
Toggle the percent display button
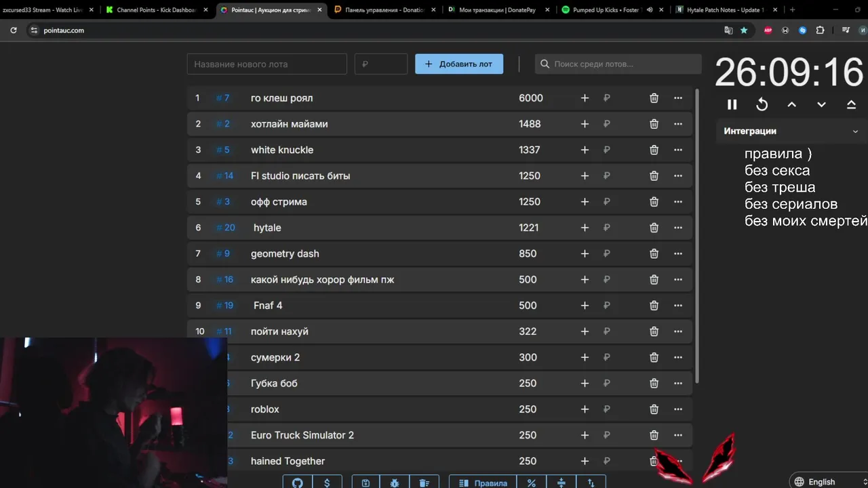(x=532, y=483)
